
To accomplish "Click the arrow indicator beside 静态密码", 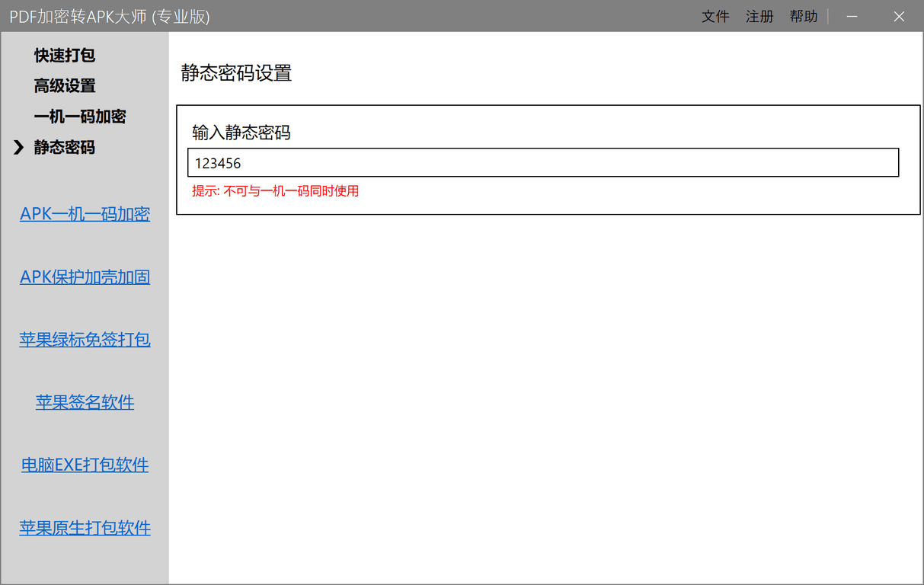I will coord(18,148).
